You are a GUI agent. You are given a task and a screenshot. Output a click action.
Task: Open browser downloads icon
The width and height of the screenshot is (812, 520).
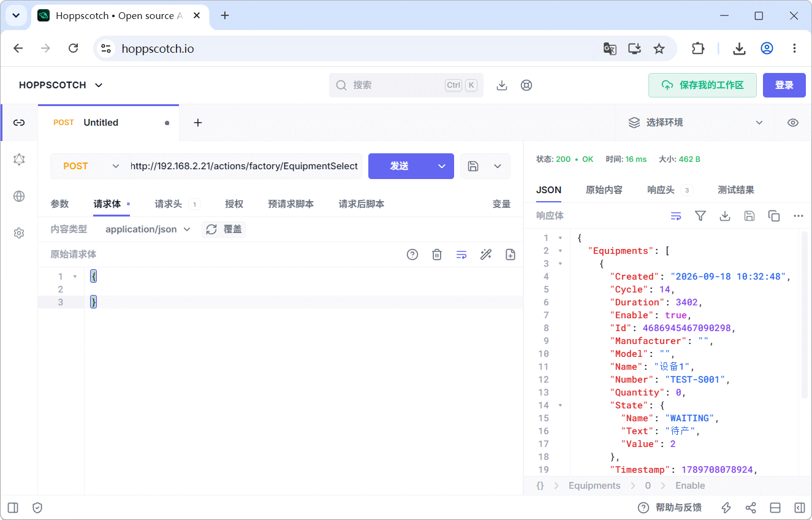[740, 48]
